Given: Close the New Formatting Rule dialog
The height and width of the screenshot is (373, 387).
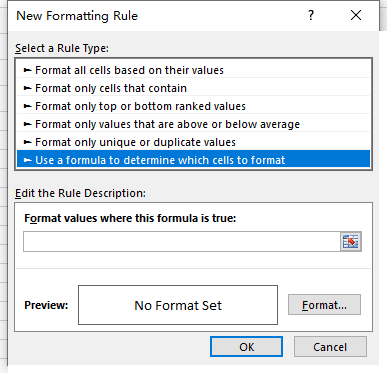Looking at the screenshot, I should click(x=356, y=15).
